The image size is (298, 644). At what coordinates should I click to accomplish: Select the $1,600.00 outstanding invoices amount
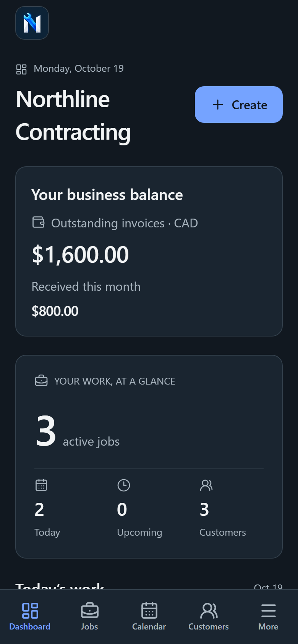[x=80, y=254]
